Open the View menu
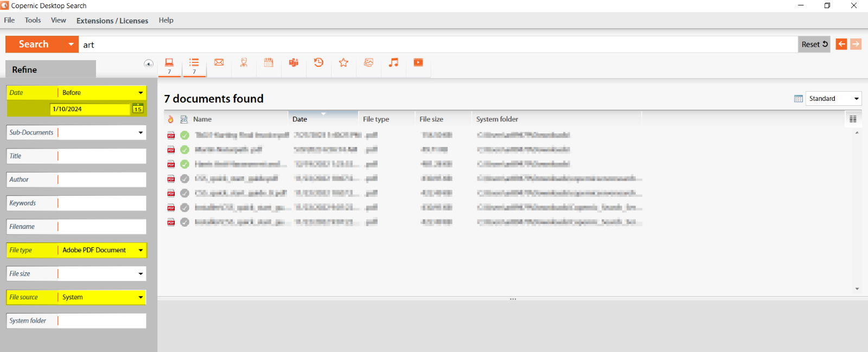Screen dimensions: 868x352 pos(59,20)
